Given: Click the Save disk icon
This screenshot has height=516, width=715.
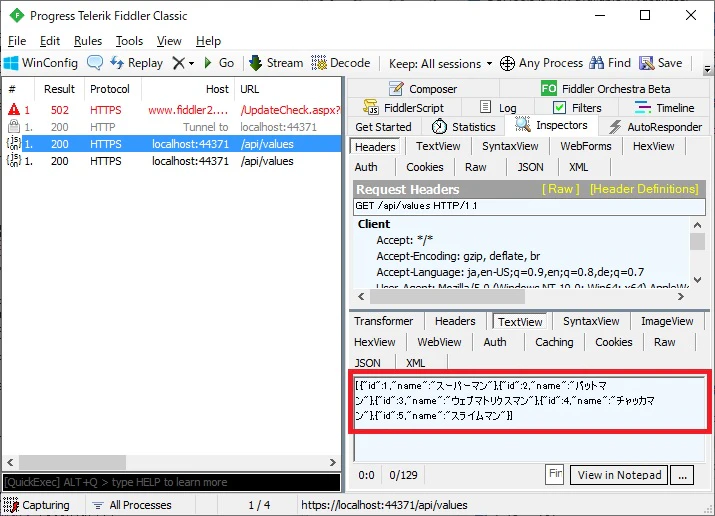Looking at the screenshot, I should (646, 63).
